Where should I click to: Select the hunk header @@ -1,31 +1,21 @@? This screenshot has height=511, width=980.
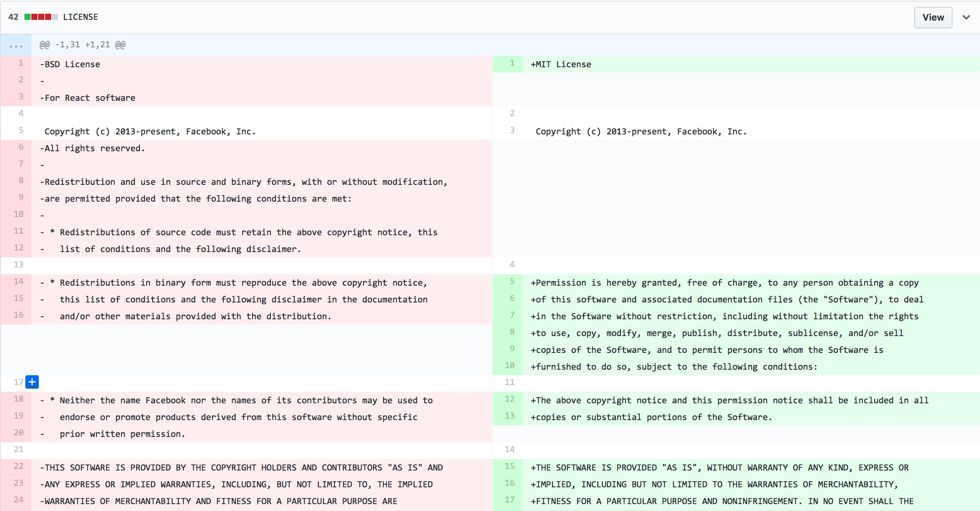[x=82, y=45]
